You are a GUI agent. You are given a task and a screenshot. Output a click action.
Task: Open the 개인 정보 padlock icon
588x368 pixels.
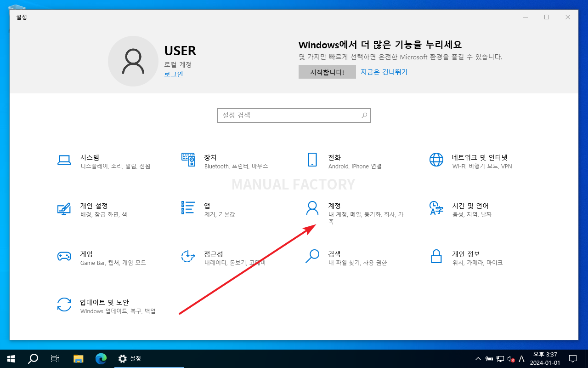pyautogui.click(x=436, y=256)
